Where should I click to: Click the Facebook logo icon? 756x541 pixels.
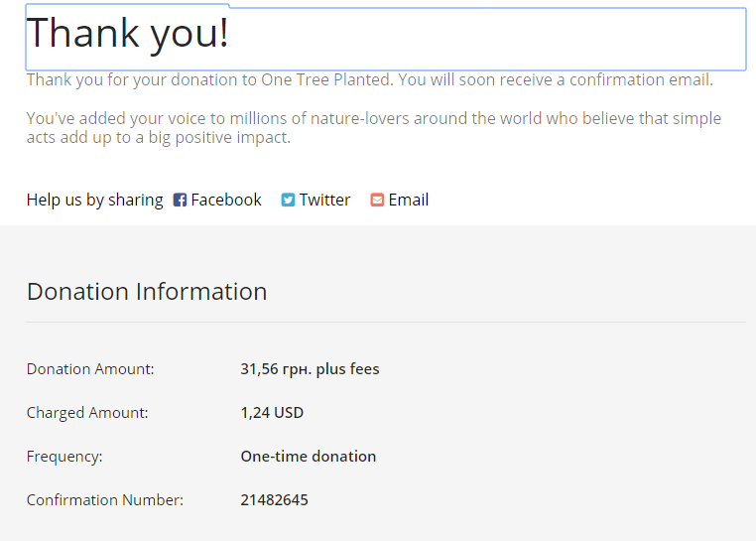click(180, 200)
